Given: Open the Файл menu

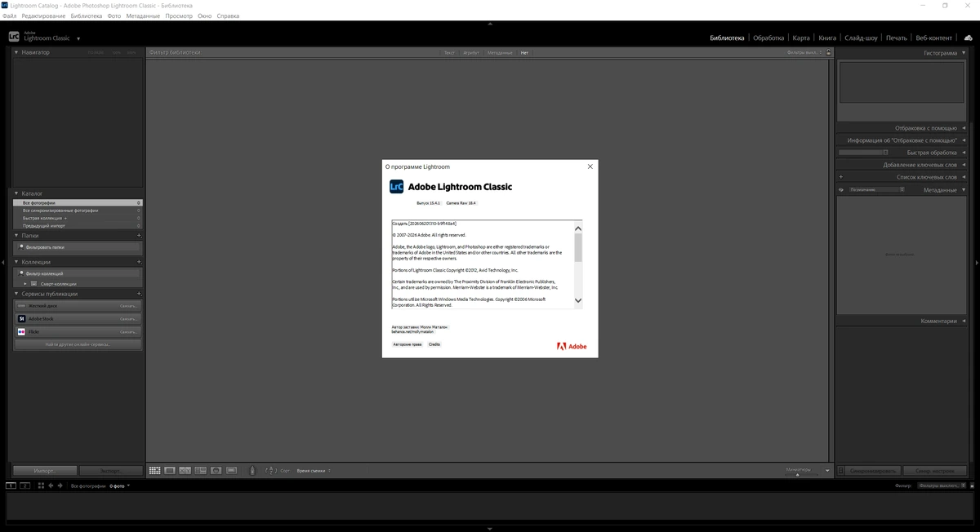Looking at the screenshot, I should click(9, 16).
